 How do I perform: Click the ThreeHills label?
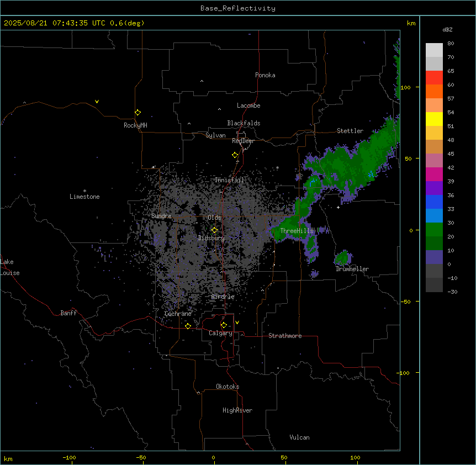tap(297, 231)
